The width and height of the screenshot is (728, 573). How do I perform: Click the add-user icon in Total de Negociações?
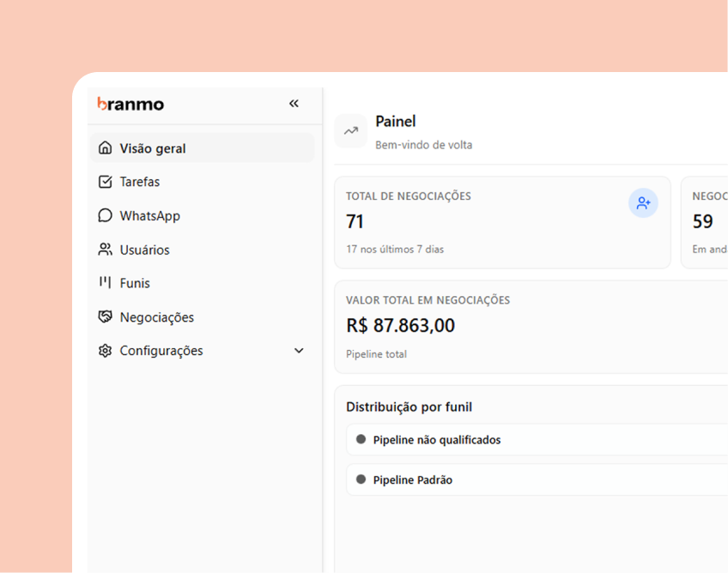(643, 203)
